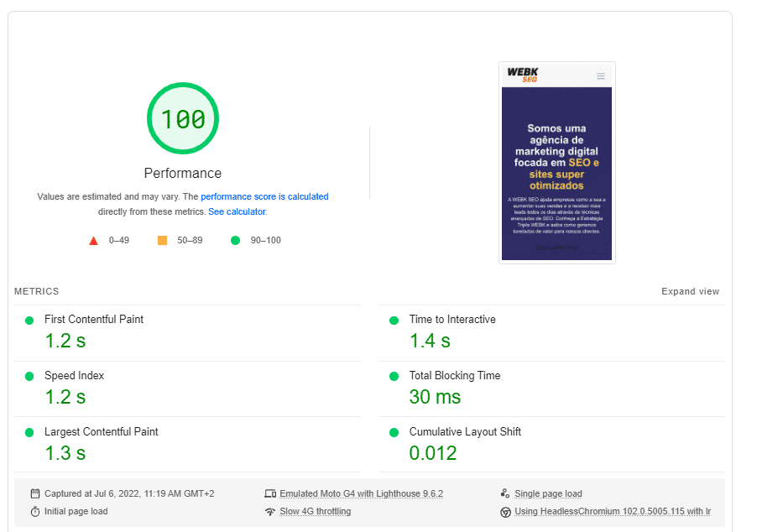Click the green dot beside Cumulative Layout Shift

pyautogui.click(x=393, y=432)
